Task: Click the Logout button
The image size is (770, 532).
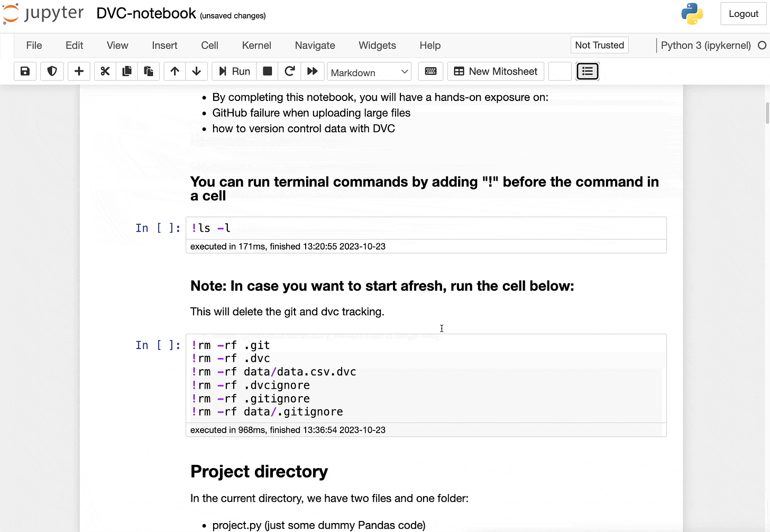Action: [743, 14]
